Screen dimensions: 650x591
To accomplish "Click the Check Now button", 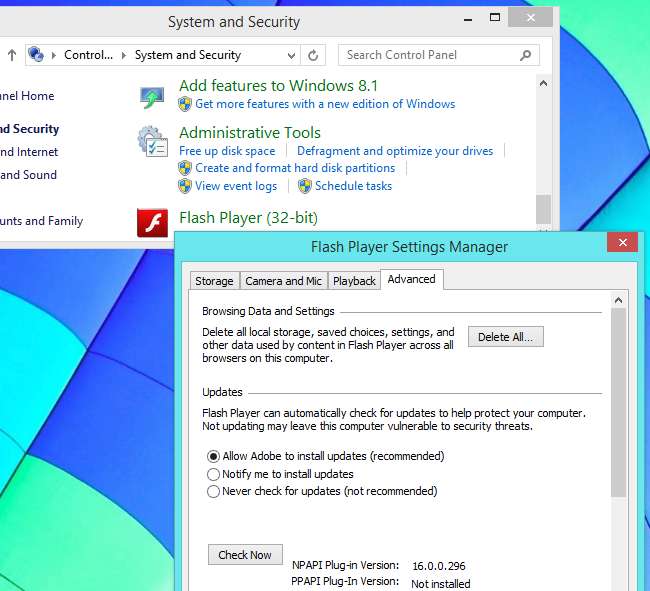I will click(x=245, y=555).
